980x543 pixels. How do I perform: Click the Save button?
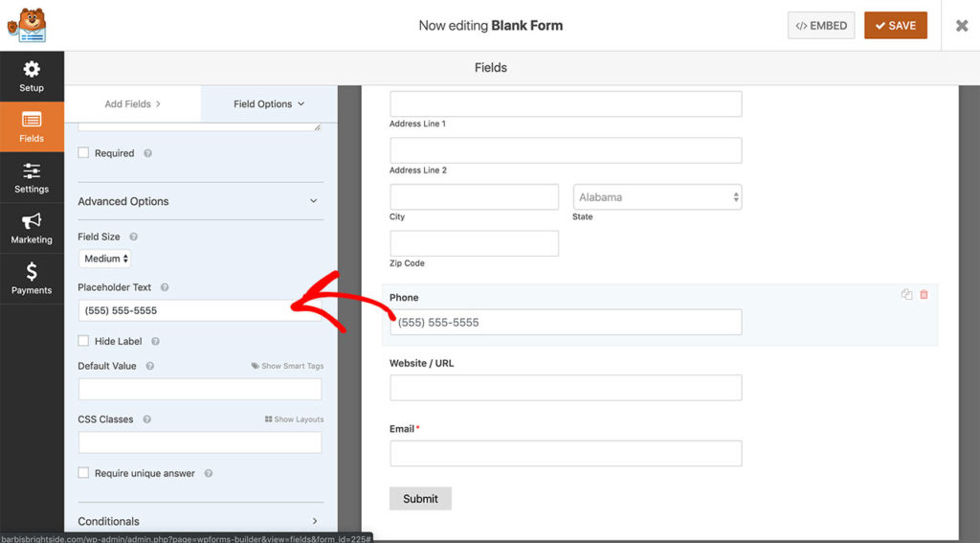coord(895,26)
